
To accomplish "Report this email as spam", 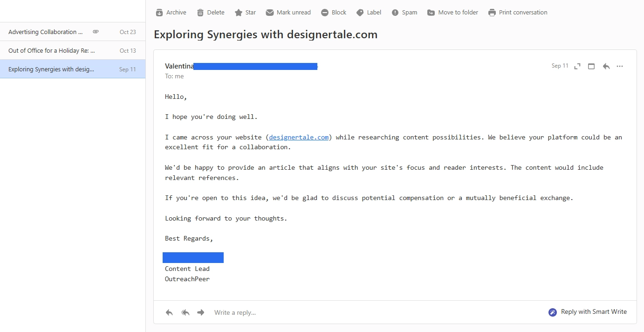I will (404, 13).
